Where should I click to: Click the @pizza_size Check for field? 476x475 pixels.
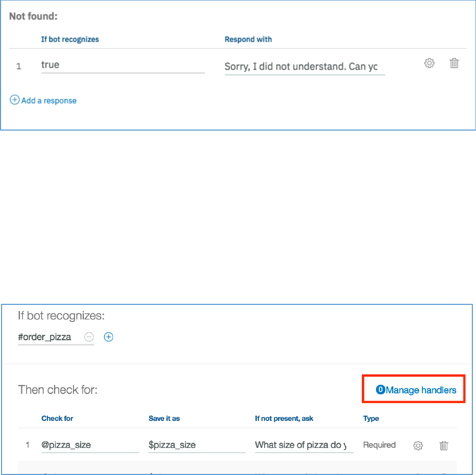point(90,445)
